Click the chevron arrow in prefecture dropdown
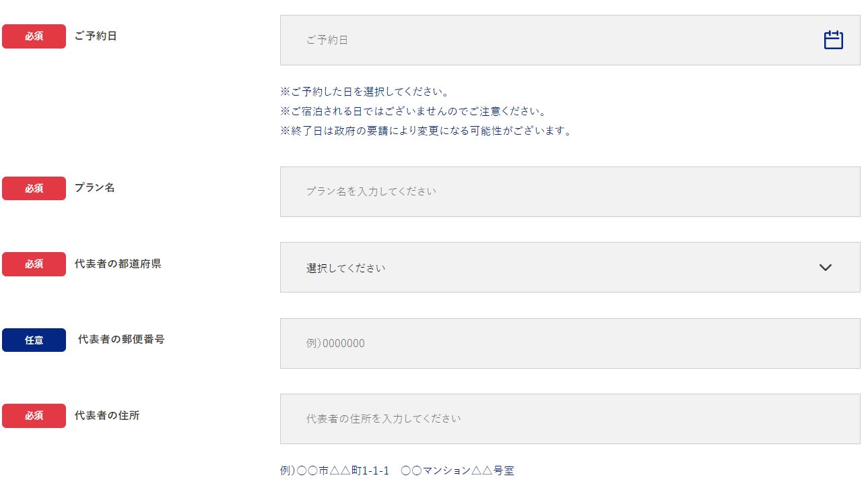This screenshot has height=488, width=868. 826,268
